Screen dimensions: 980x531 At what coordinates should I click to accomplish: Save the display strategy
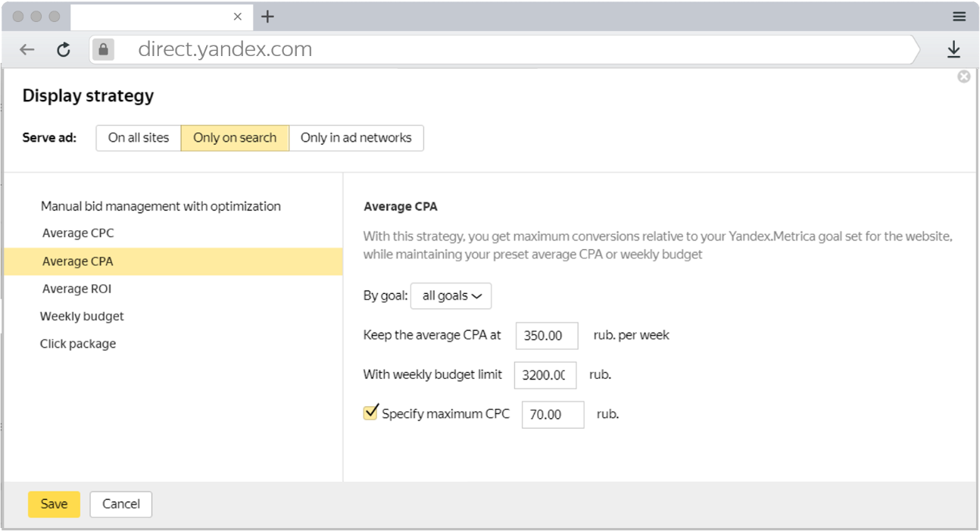[x=54, y=504]
